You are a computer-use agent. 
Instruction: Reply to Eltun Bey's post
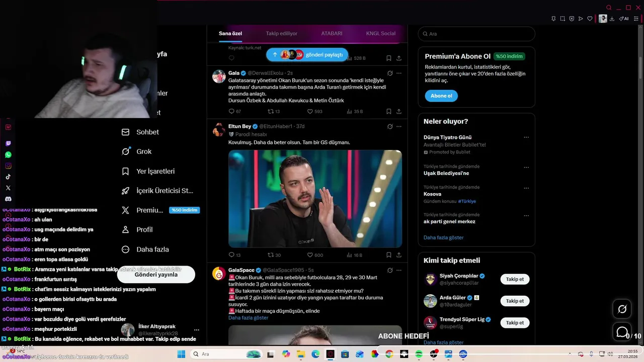click(x=232, y=255)
